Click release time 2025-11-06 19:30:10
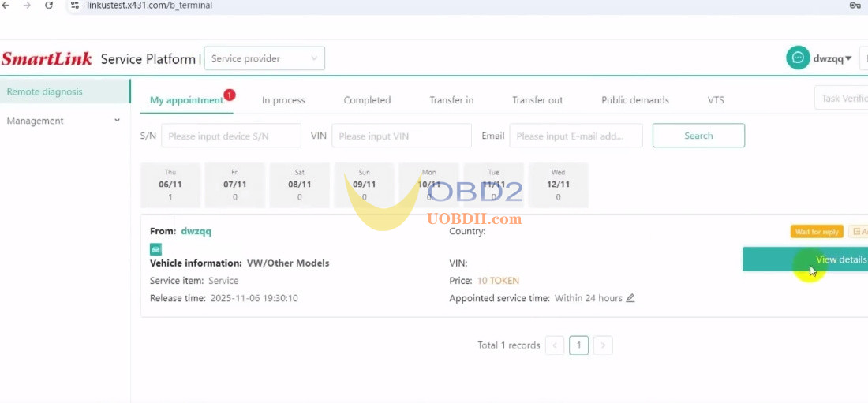 (x=254, y=298)
